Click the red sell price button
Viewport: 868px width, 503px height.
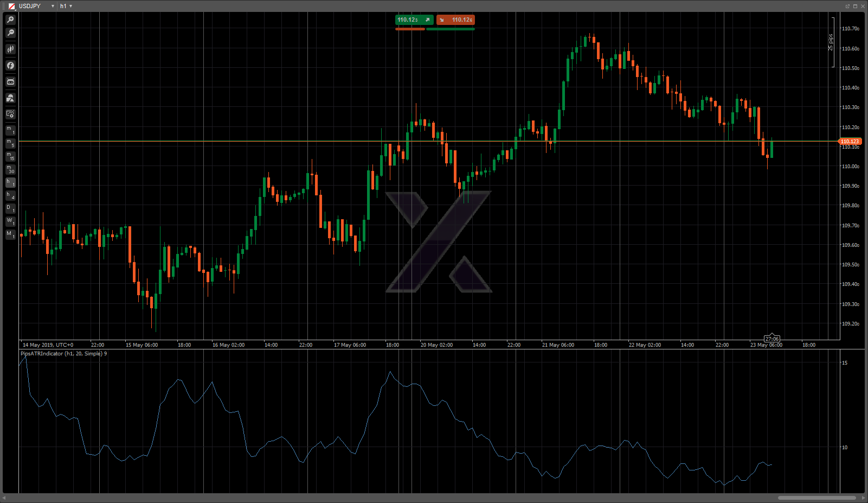point(456,20)
